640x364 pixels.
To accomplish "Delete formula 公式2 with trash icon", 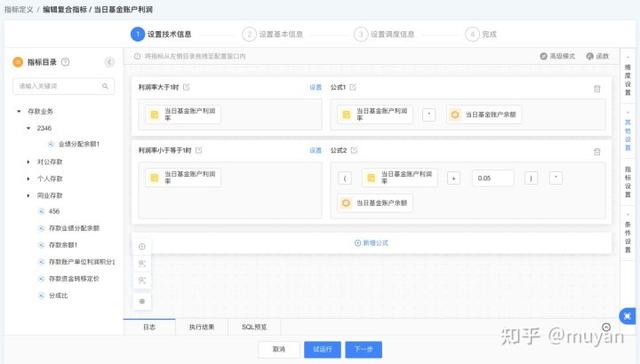I will tap(597, 152).
